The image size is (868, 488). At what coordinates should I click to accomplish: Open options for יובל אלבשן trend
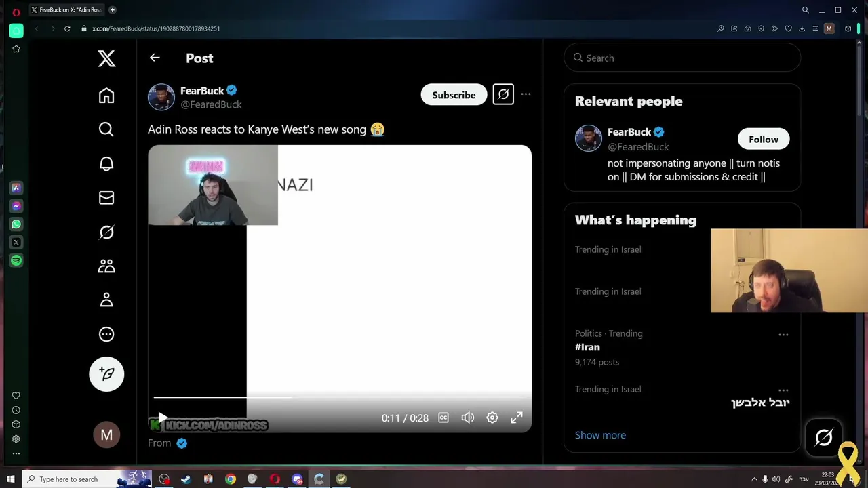tap(783, 390)
